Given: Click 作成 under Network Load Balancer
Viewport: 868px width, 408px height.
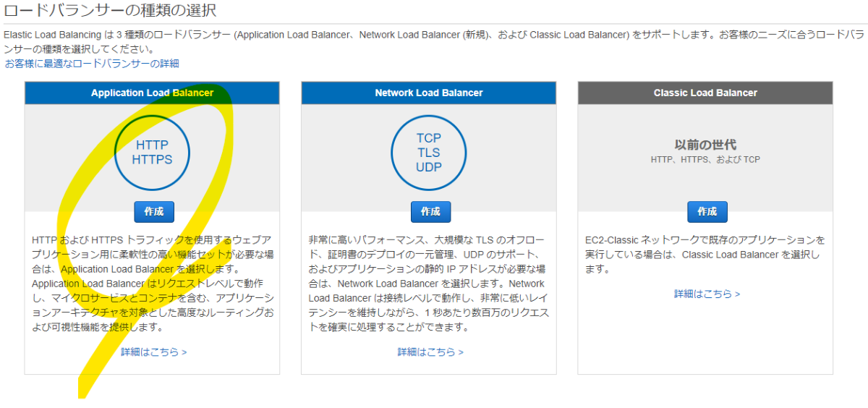Looking at the screenshot, I should [x=430, y=212].
